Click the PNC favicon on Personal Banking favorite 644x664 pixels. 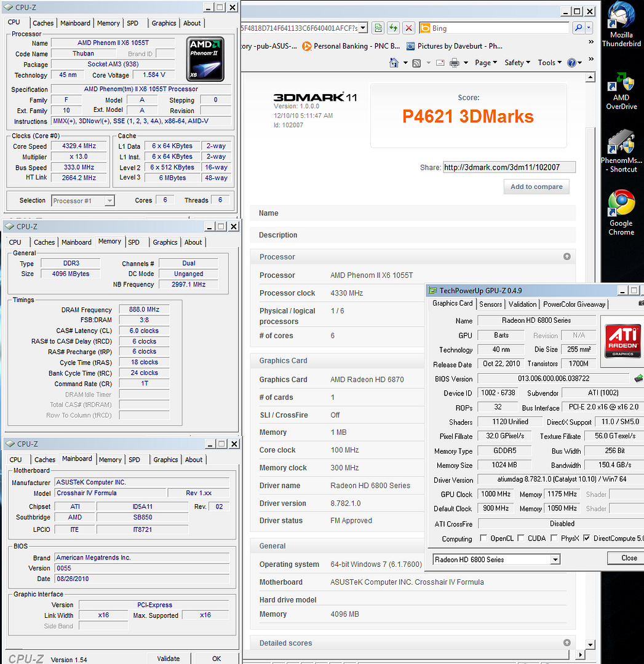[x=306, y=46]
